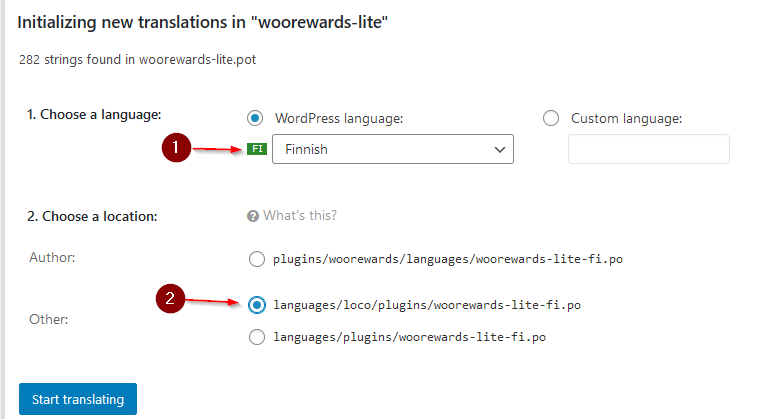The width and height of the screenshot is (757, 419).
Task: Click the languages/loco/plugins/woorewards-lite-fi.po path label
Action: point(427,304)
